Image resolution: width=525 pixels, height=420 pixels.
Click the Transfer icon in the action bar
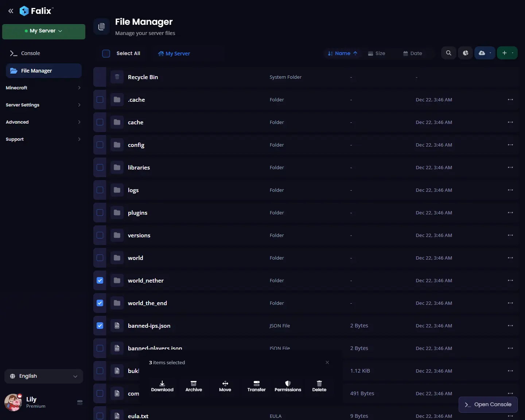tap(257, 386)
